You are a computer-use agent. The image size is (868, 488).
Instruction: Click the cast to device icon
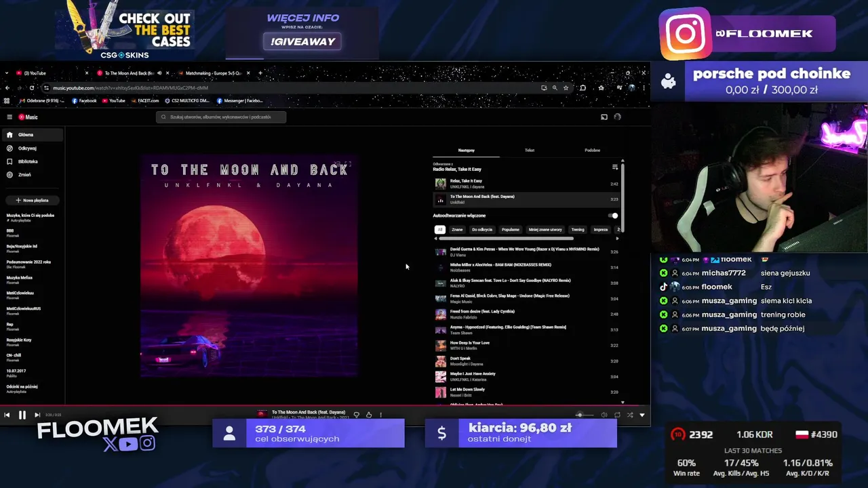(x=604, y=117)
